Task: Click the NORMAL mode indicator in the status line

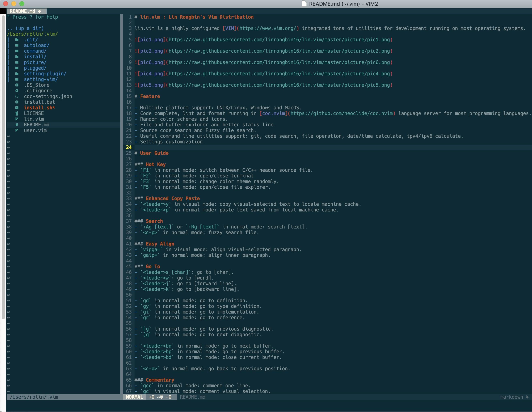Action: [134, 397]
